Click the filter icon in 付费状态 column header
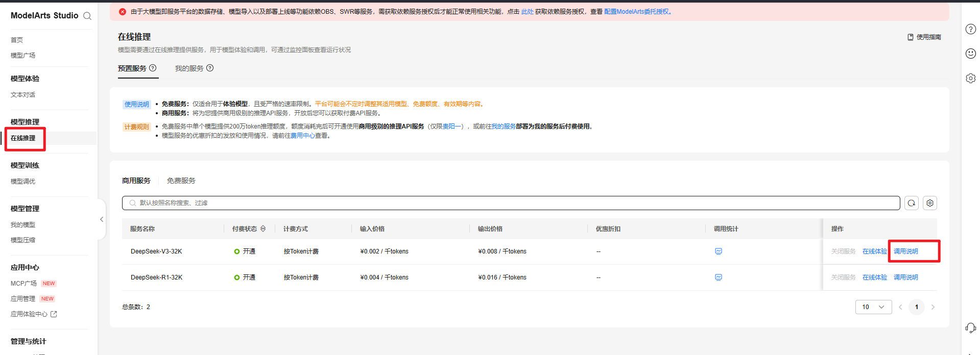Image resolution: width=980 pixels, height=355 pixels. pos(263,229)
